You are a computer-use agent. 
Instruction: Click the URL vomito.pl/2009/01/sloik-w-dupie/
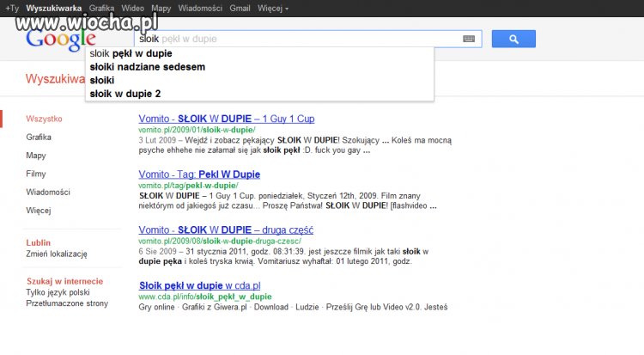pos(197,130)
